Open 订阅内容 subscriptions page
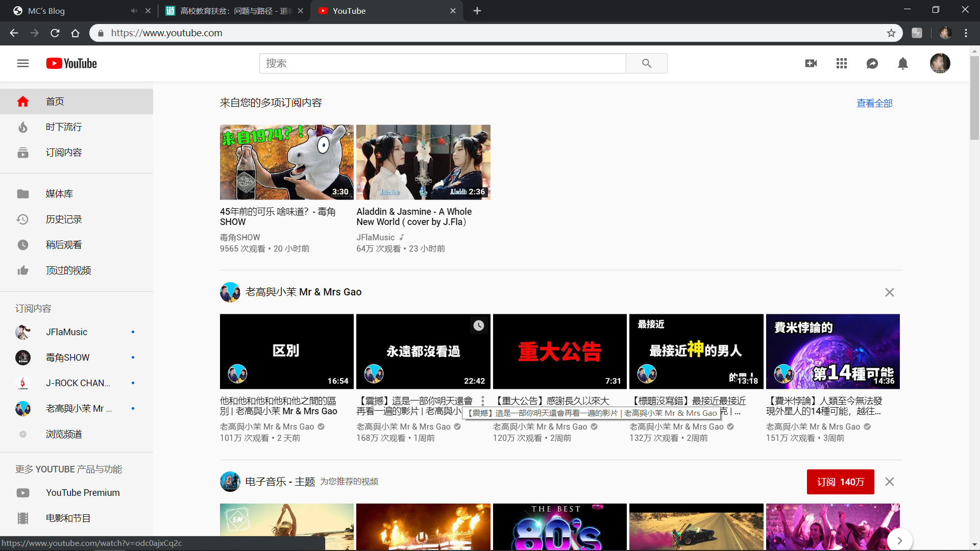The image size is (980, 551). 77,153
